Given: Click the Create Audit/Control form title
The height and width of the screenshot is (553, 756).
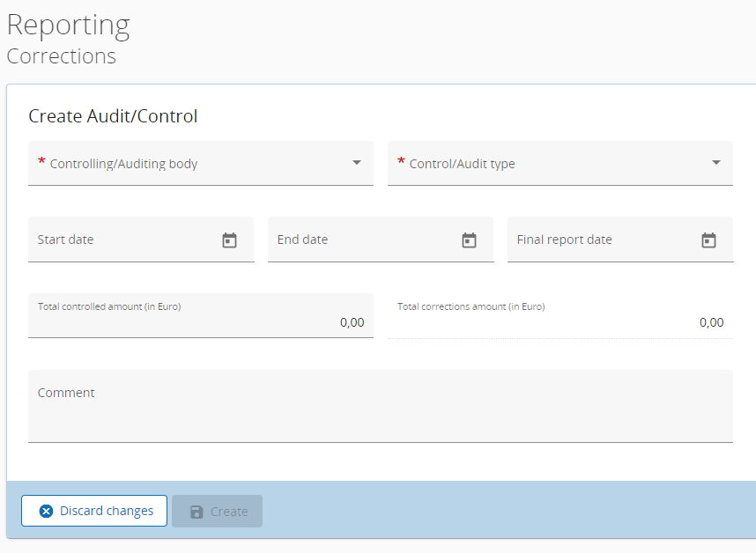Looking at the screenshot, I should (114, 116).
